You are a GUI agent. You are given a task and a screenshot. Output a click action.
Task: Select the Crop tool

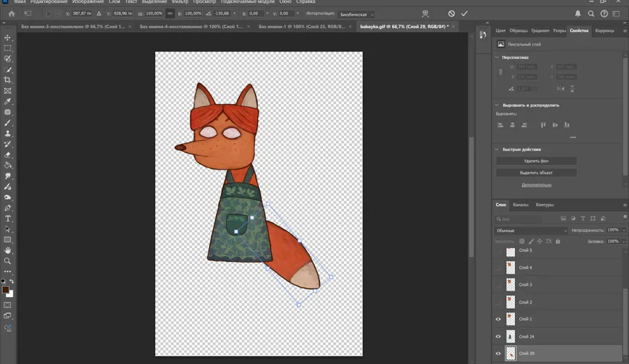(x=8, y=80)
